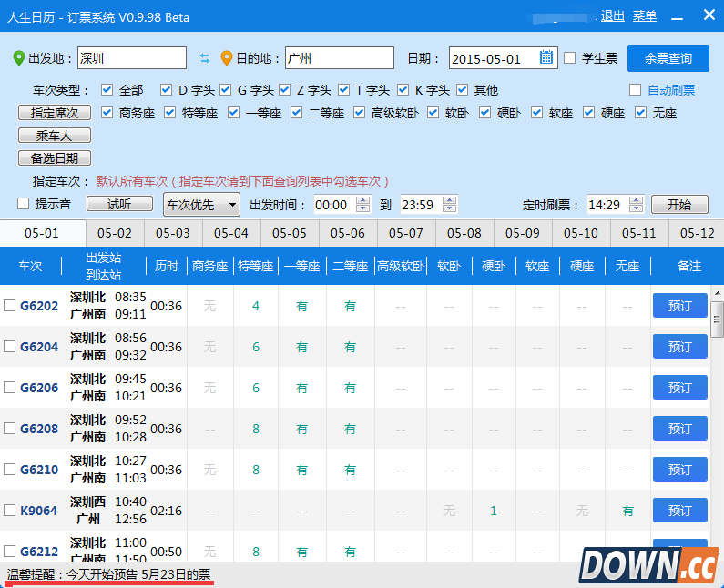This screenshot has width=724, height=588.
Task: Toggle the K 字头 checkbox
Action: pos(403,89)
